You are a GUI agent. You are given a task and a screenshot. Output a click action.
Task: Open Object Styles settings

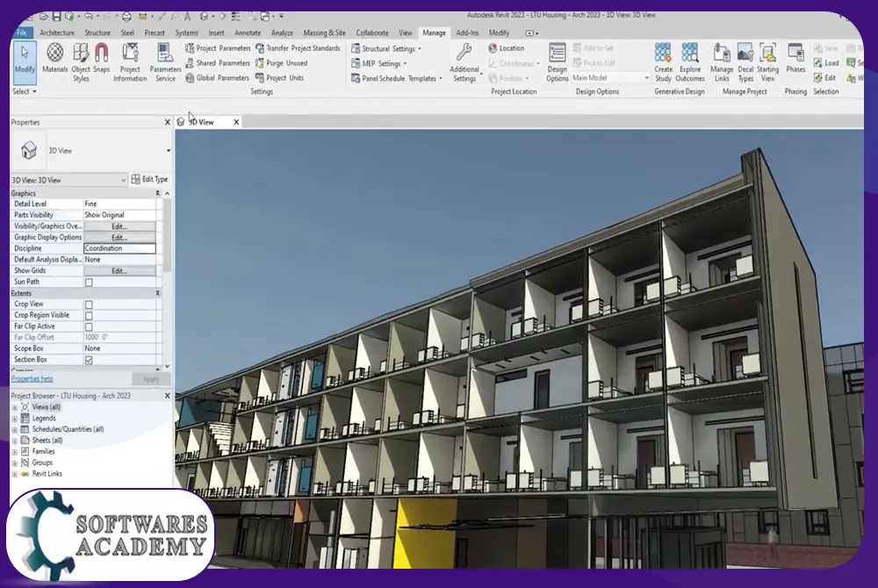81,62
